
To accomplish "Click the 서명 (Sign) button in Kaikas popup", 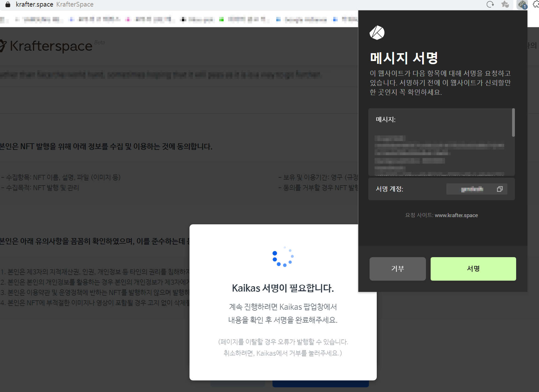I will (x=473, y=269).
